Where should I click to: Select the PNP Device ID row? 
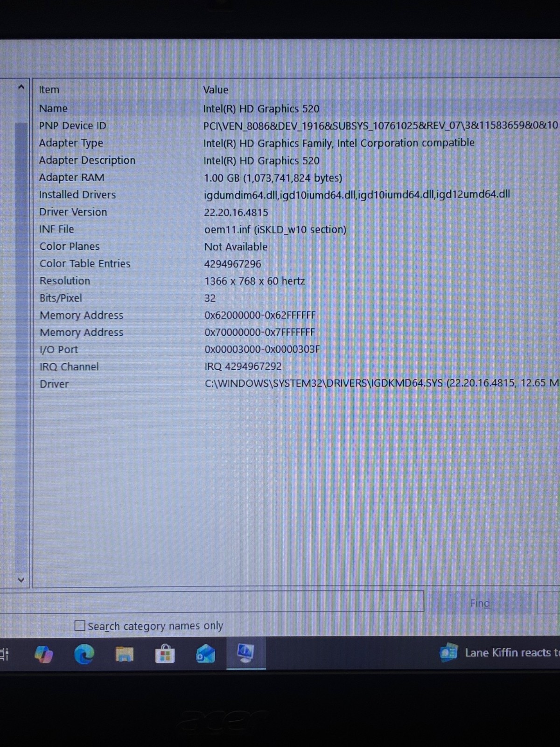click(x=297, y=126)
